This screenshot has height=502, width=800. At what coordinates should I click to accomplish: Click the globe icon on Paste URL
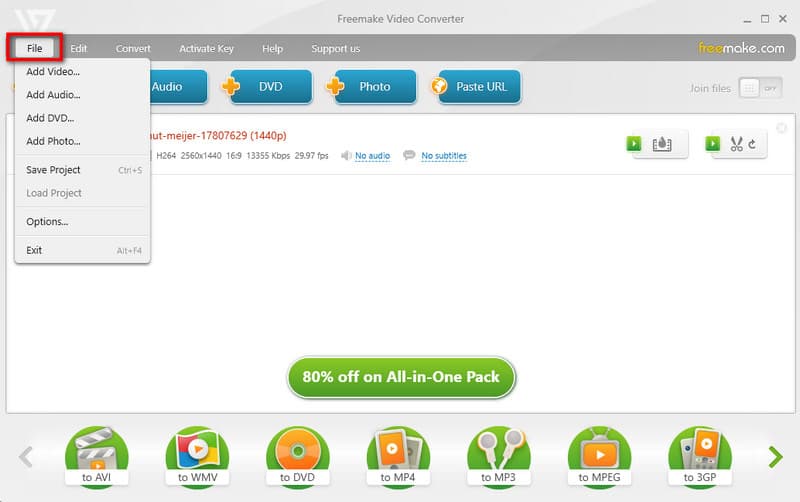(x=439, y=86)
